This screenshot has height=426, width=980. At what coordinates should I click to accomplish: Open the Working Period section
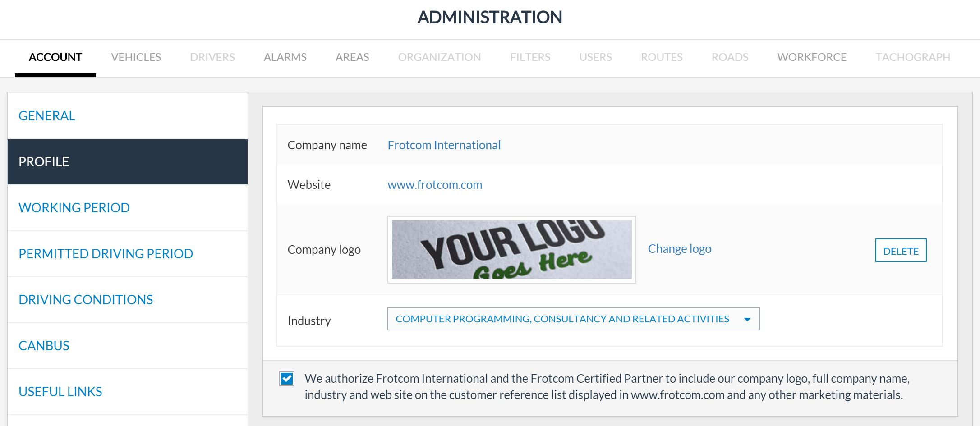(x=74, y=208)
